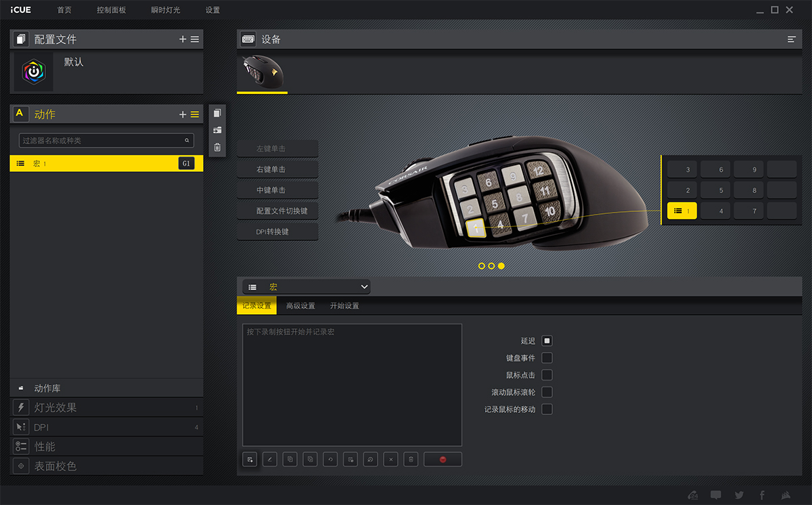Open the 控制面板 menu in top bar
This screenshot has width=812, height=505.
112,10
